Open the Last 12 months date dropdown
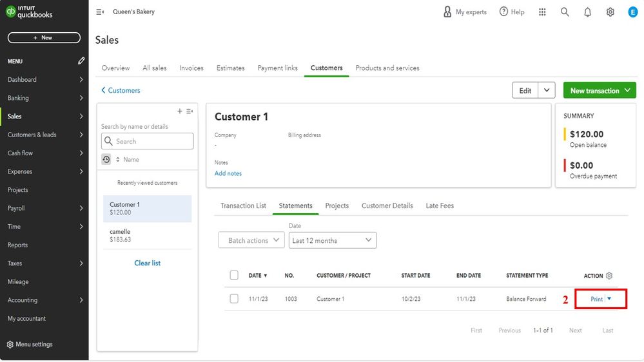 click(x=333, y=240)
